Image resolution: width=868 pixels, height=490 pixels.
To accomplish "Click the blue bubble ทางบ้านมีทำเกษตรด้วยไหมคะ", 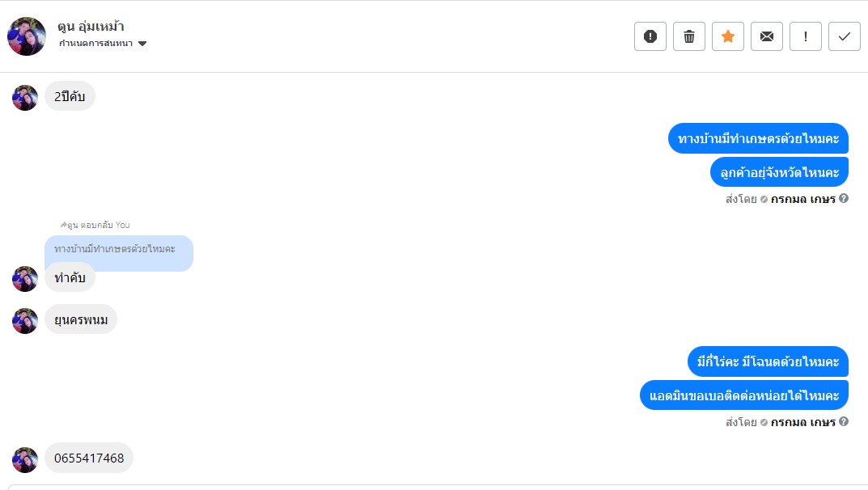I will pyautogui.click(x=758, y=138).
